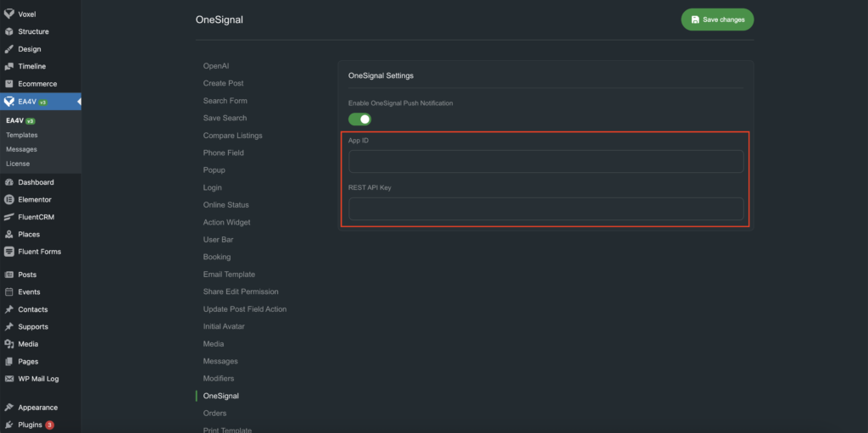Open the Templates submenu under EA4V
Screen dimensions: 868x433
[x=22, y=135]
